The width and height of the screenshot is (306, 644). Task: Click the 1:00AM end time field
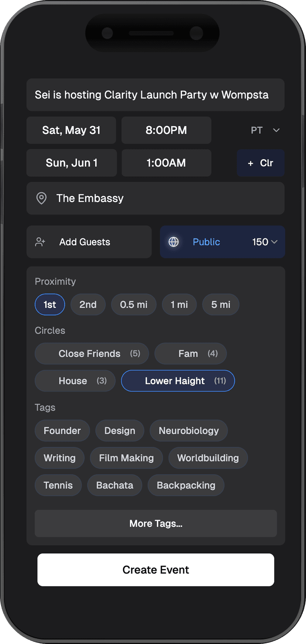pos(166,163)
